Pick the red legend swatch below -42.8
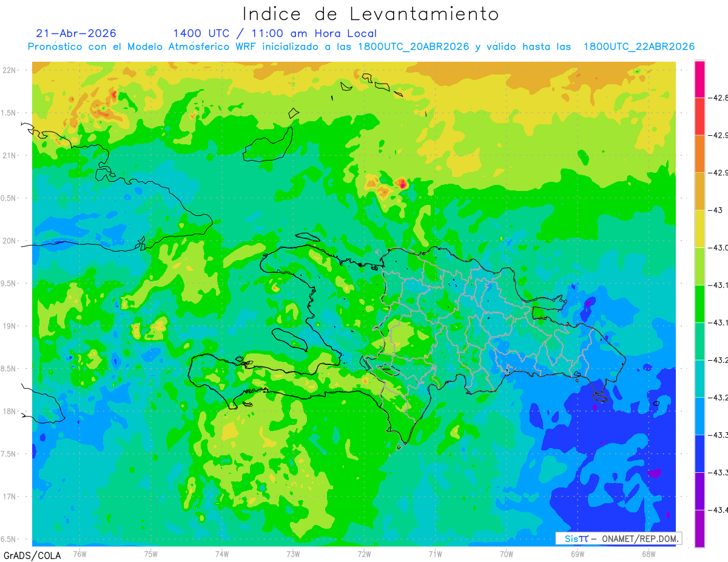 click(x=699, y=116)
